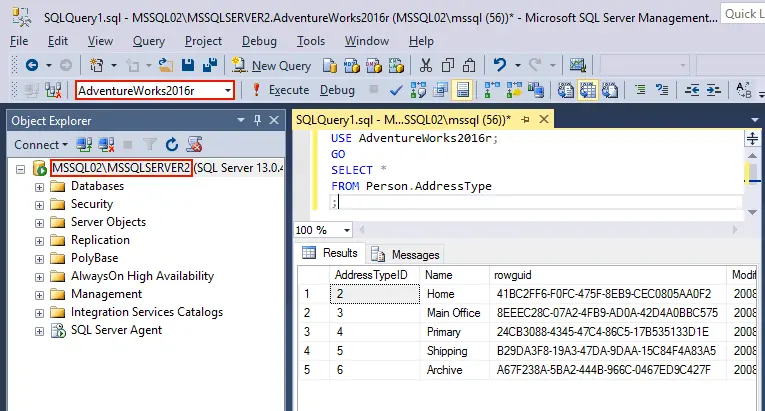Image resolution: width=765 pixels, height=411 pixels.
Task: Click the Copy icon in toolbar
Action: point(447,65)
